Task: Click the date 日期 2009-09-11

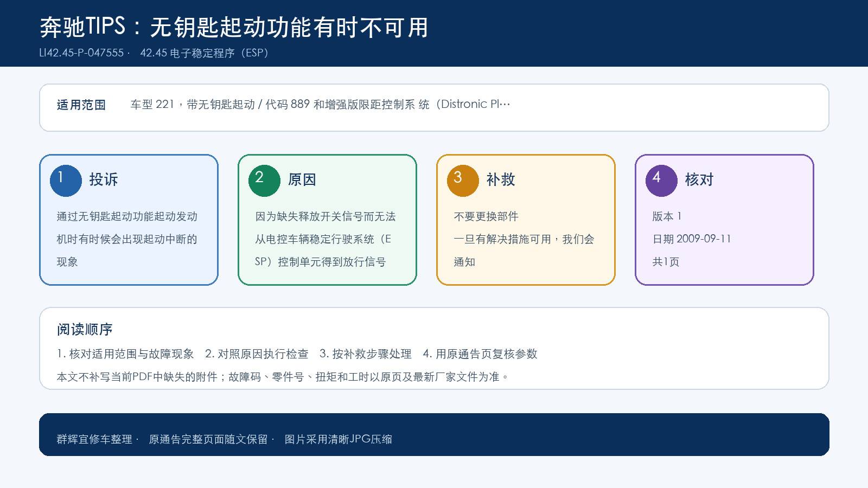Action: point(692,239)
